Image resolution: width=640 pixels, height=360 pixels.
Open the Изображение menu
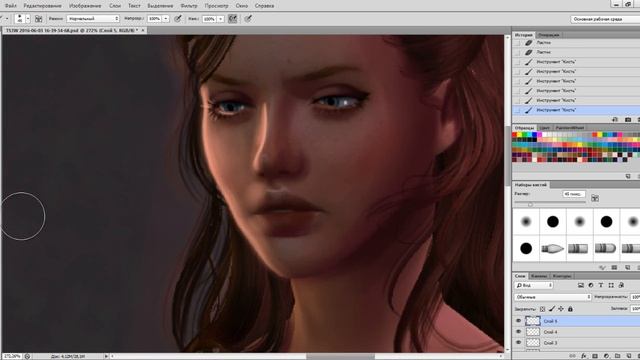85,6
